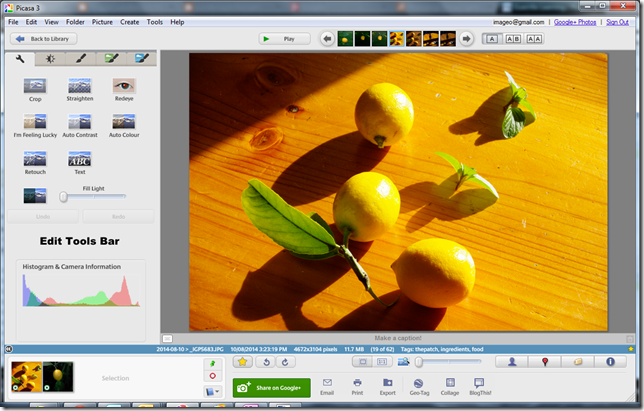The image size is (644, 411).
Task: Switch to the lighting tuning tab
Action: click(x=51, y=59)
